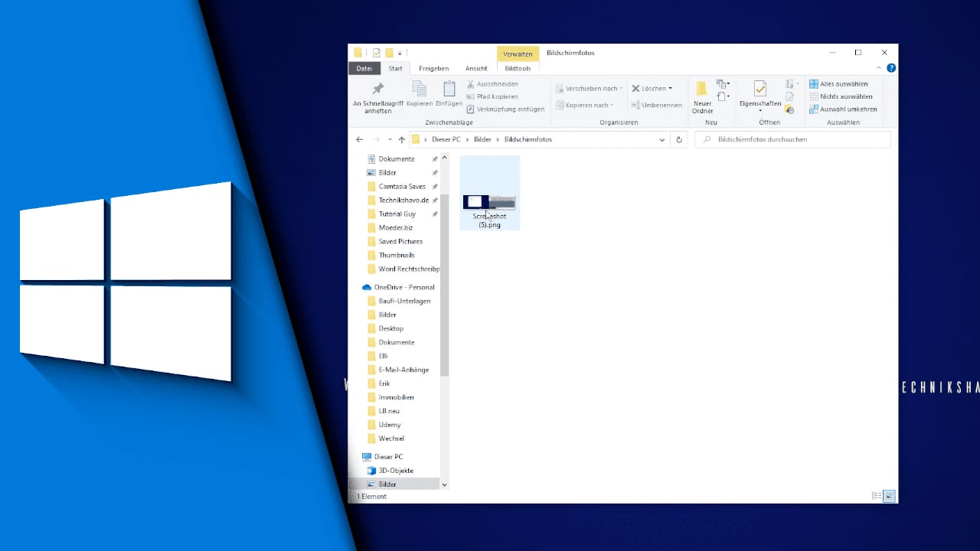
Task: Open the Bildtools tab
Action: pos(518,68)
